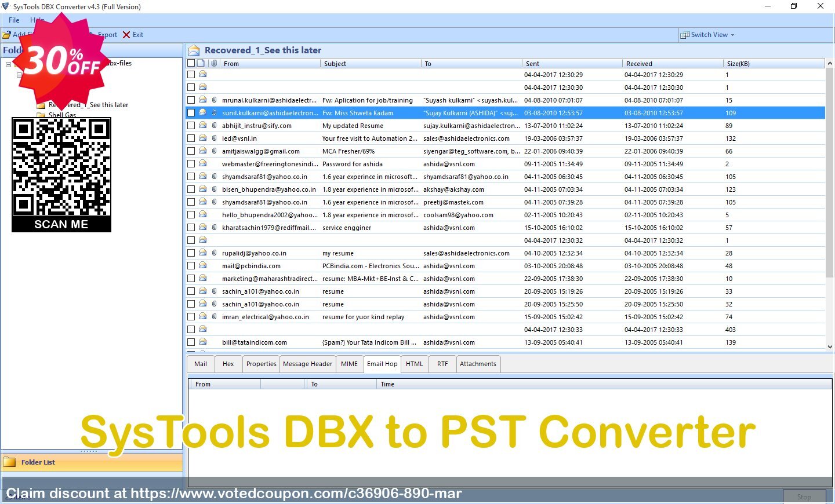Image resolution: width=835 pixels, height=504 pixels.
Task: Click attachment paperclip of abhijit_instru email
Action: tap(214, 125)
